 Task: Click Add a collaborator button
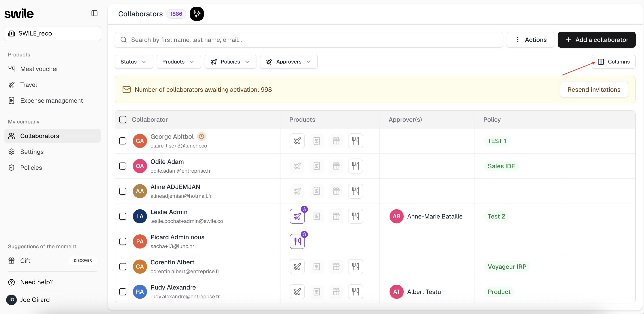pyautogui.click(x=597, y=40)
